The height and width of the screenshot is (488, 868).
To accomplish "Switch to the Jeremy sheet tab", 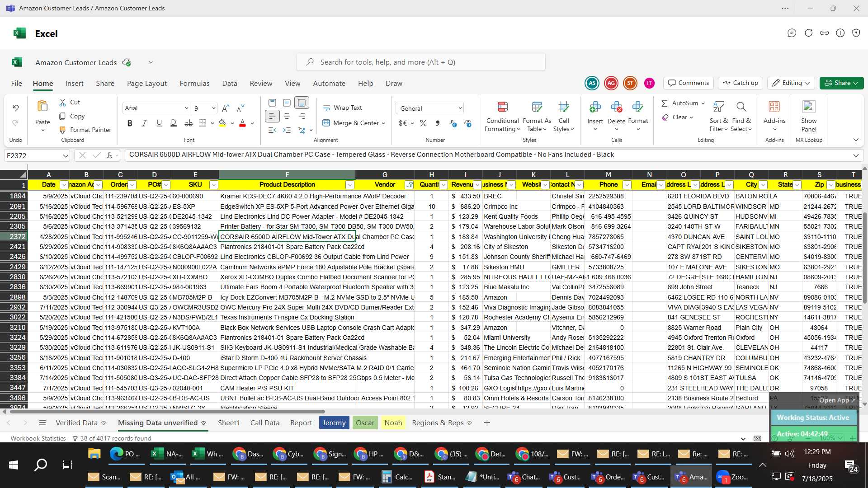I will [334, 422].
